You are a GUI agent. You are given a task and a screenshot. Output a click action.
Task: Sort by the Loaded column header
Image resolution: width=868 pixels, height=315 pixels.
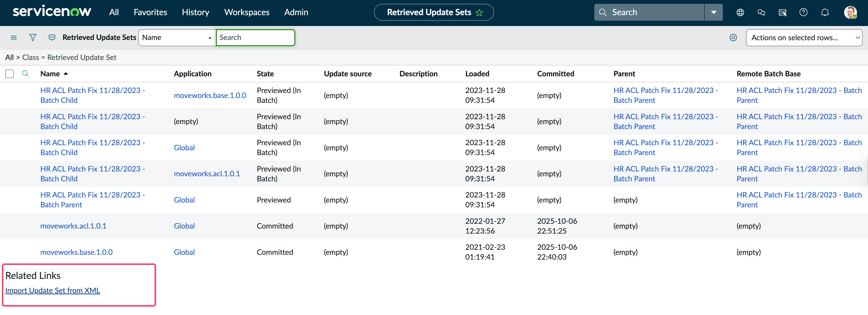477,74
